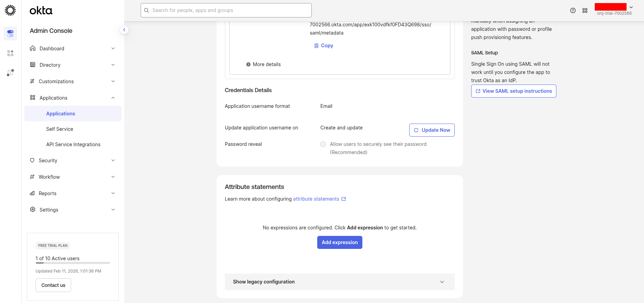This screenshot has height=303, width=644.
Task: Click the Dashboard home icon
Action: click(x=33, y=48)
